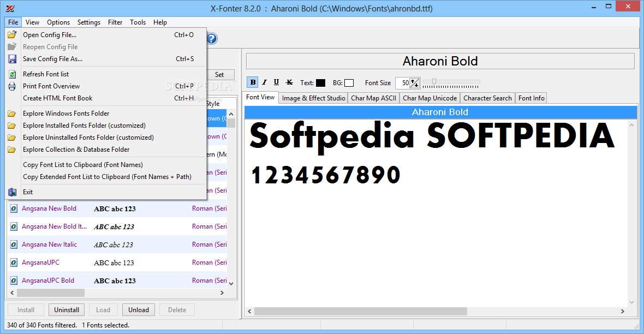
Task: Switch to Character Search tab
Action: pyautogui.click(x=487, y=98)
